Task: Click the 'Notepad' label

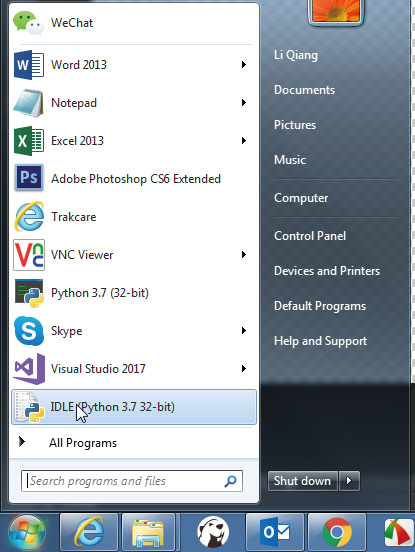Action: coord(74,103)
